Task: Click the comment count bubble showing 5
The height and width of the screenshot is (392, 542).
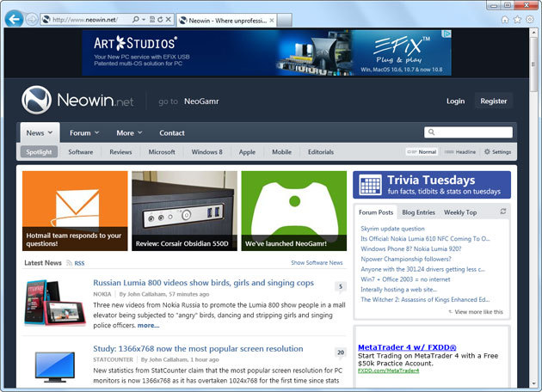Action: tap(341, 286)
